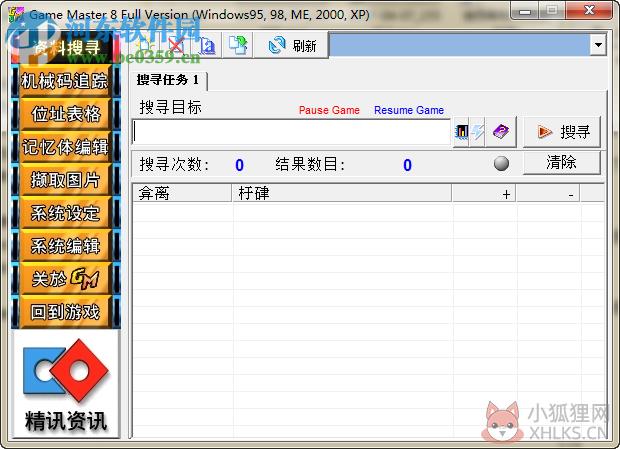Click the second results column header

click(342, 193)
